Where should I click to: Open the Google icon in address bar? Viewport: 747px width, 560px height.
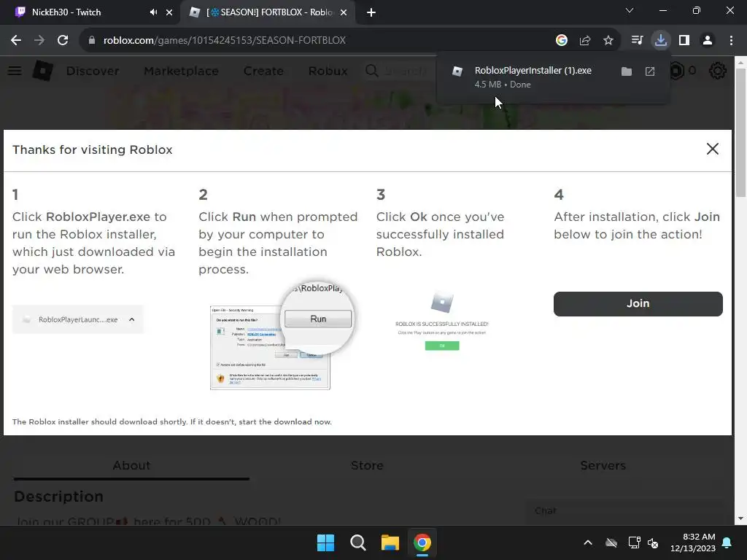(562, 41)
